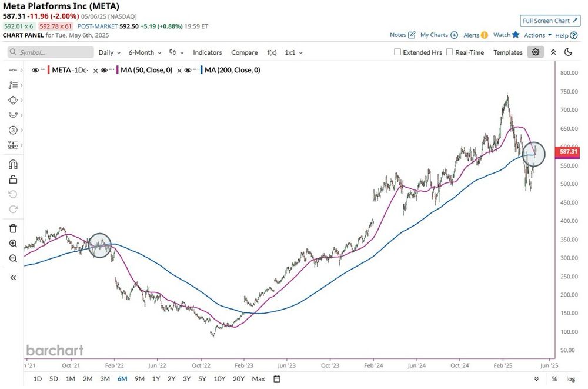Viewport: 588px width, 389px height.
Task: Open the f(x) expressions button
Action: 272,52
